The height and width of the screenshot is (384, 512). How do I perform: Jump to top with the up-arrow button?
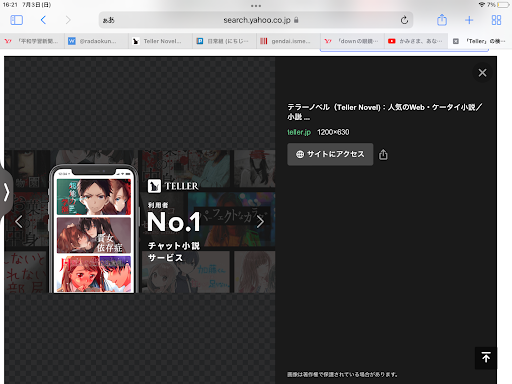point(486,358)
